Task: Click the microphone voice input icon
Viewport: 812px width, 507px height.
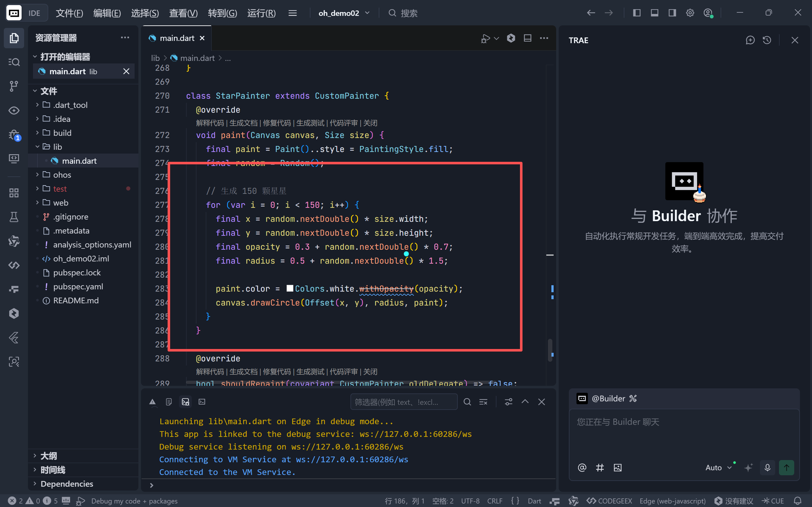Action: pyautogui.click(x=767, y=467)
